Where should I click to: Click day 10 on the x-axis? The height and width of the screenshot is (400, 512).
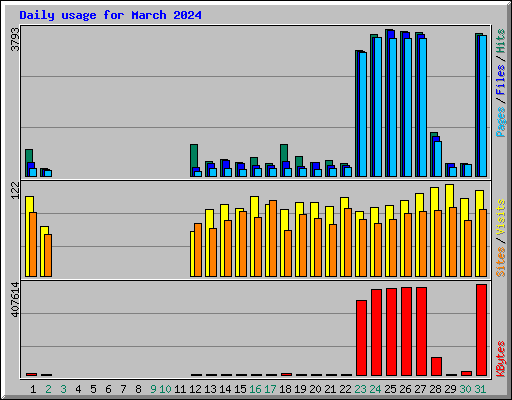click(x=165, y=389)
